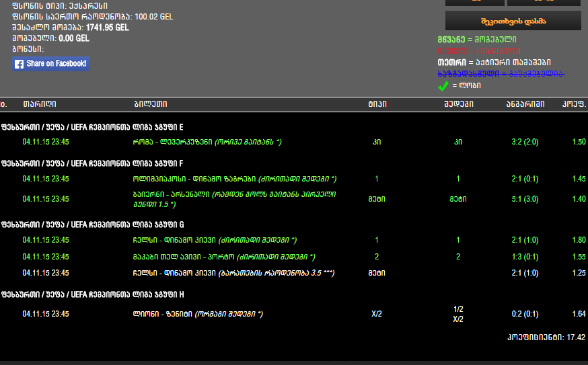Click the კოეფიციენტი: 17.42 total

pos(546,337)
